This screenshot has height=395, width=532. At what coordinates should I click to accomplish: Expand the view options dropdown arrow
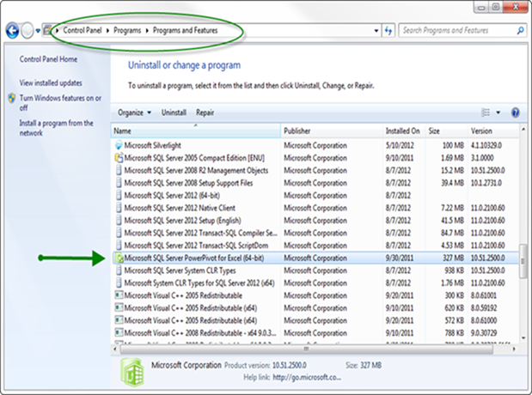(498, 112)
